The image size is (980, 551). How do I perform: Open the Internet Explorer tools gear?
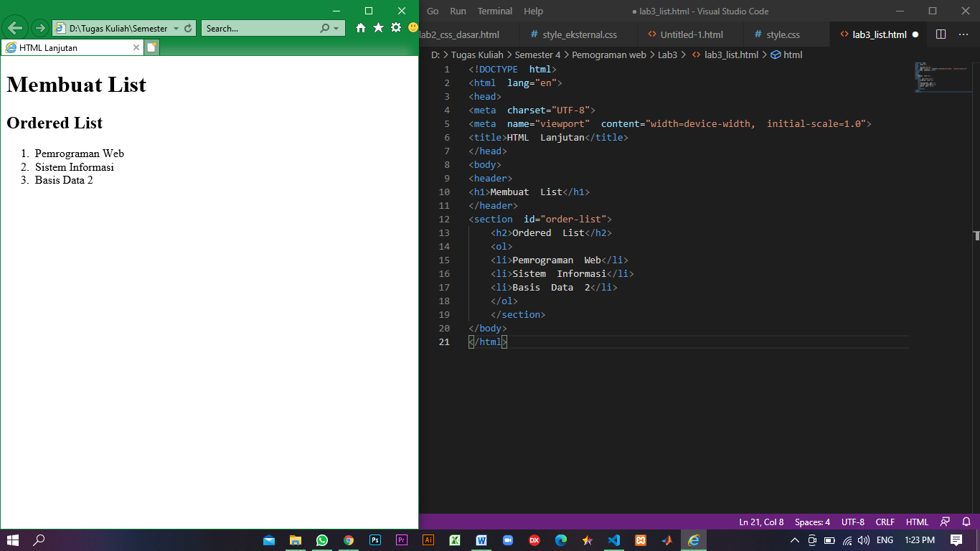click(x=396, y=28)
